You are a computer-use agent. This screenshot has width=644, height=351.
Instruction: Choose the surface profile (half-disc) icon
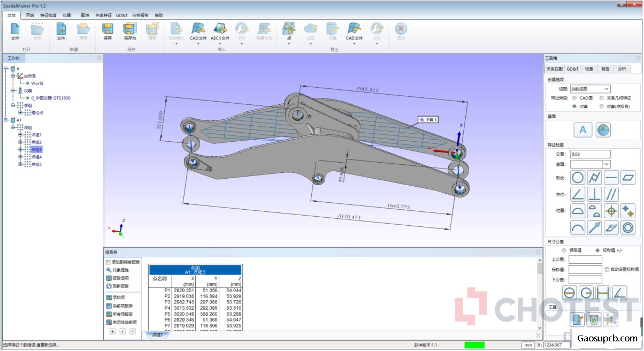click(x=578, y=211)
